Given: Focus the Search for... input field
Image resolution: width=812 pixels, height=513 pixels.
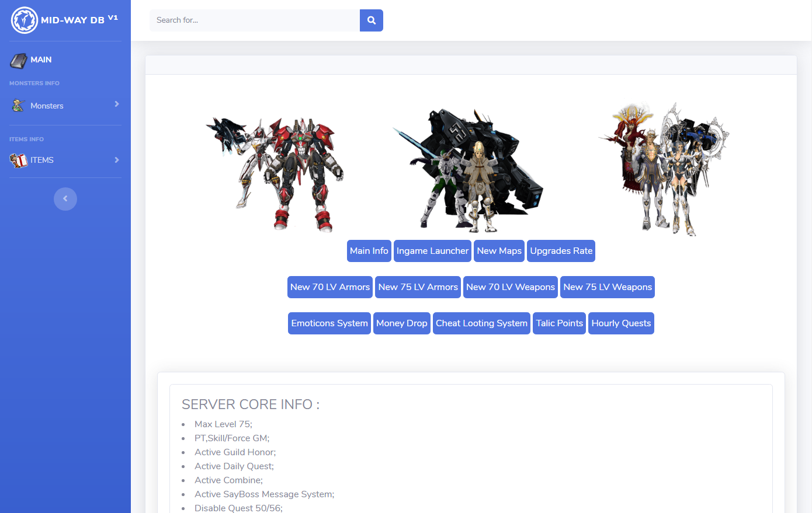Looking at the screenshot, I should click(255, 20).
